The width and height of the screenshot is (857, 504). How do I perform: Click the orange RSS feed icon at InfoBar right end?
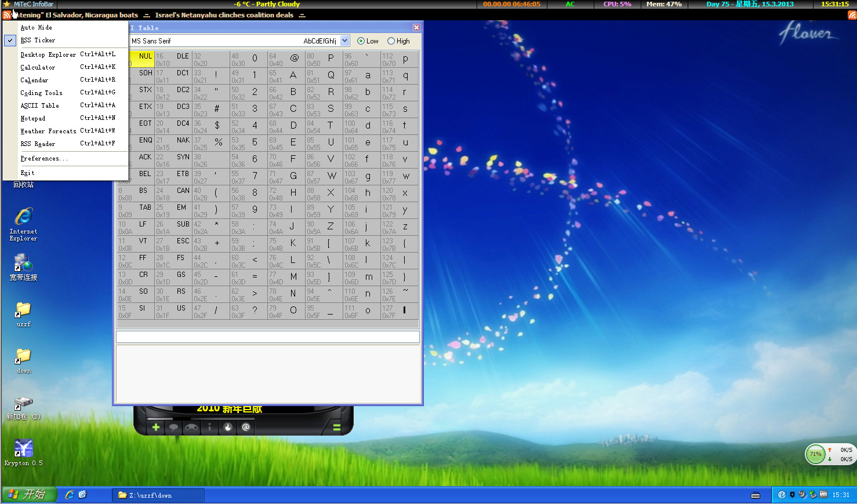852,15
